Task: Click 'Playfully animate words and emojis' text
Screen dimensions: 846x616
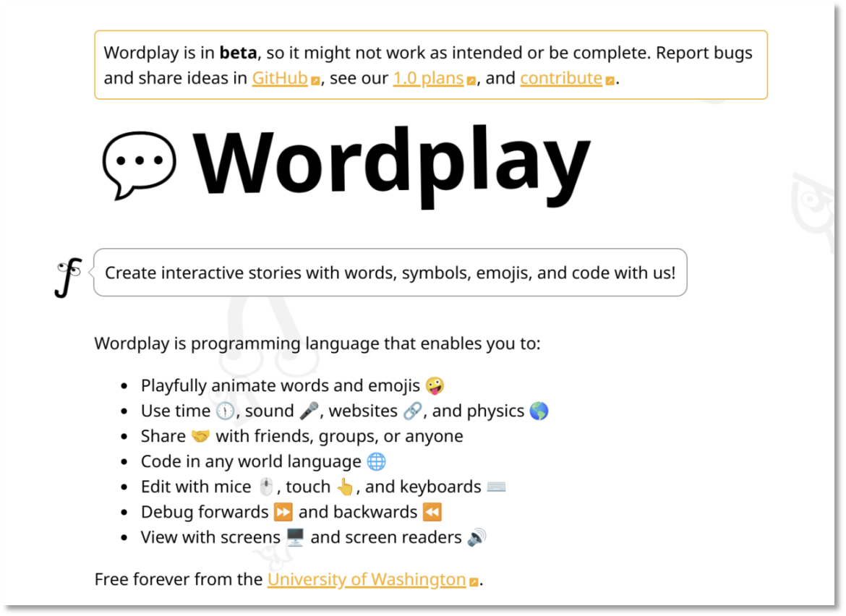Action: [x=281, y=385]
